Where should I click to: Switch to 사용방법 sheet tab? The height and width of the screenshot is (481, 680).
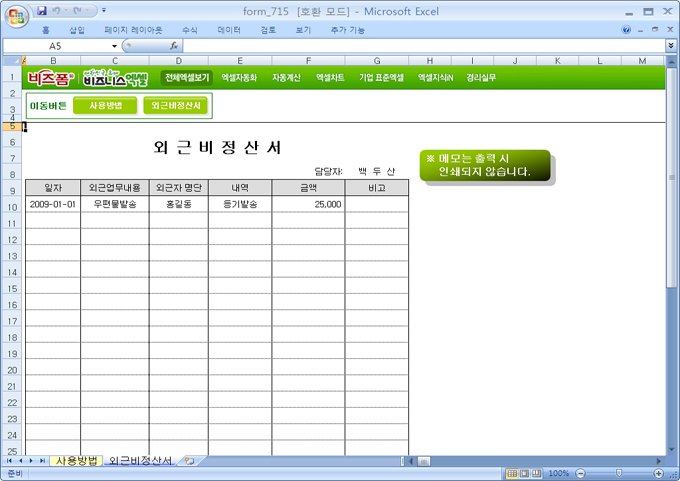pyautogui.click(x=76, y=461)
